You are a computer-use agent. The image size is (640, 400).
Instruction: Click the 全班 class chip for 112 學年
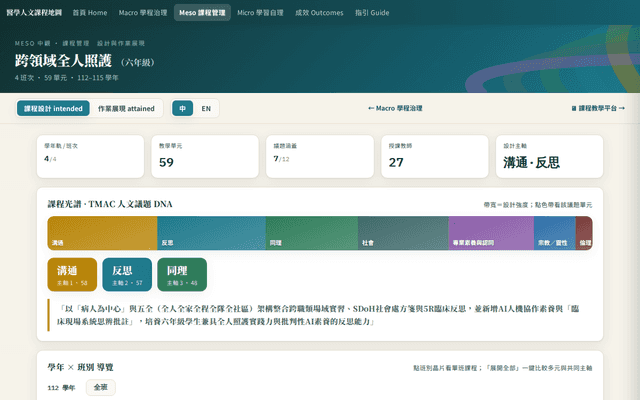[101, 387]
